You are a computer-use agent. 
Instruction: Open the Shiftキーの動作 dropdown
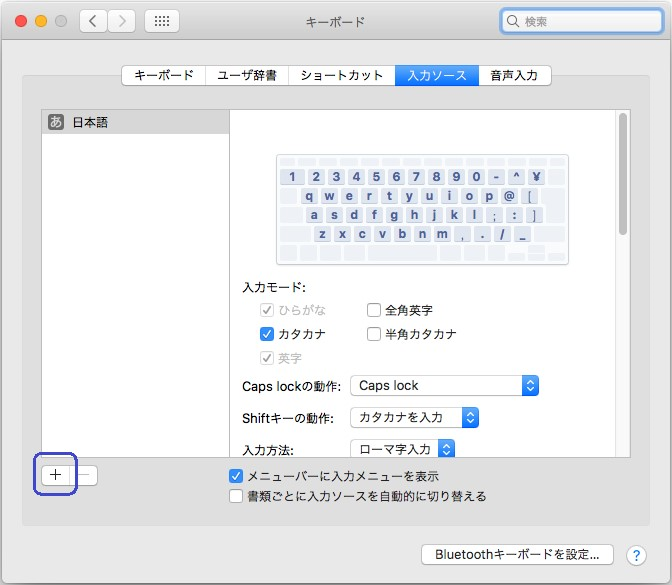(x=414, y=417)
